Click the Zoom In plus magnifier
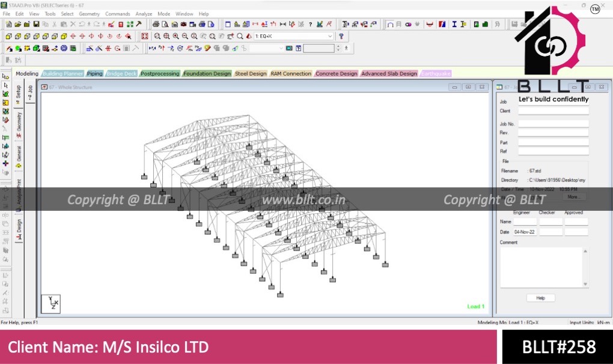The image size is (613, 364). [175, 36]
